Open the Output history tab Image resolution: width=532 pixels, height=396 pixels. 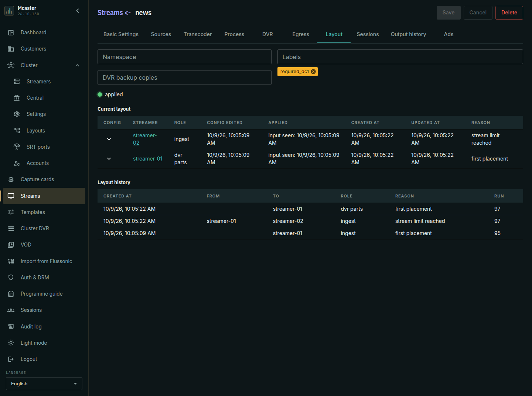point(408,34)
